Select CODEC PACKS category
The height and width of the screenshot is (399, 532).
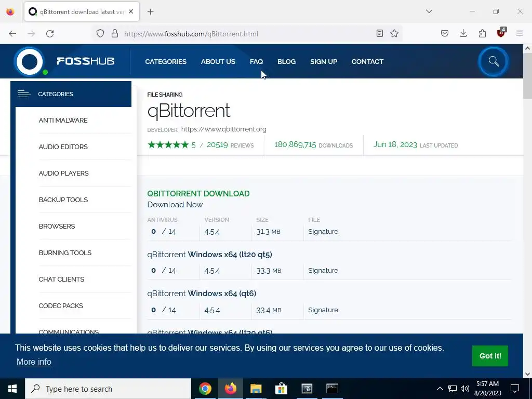61,305
